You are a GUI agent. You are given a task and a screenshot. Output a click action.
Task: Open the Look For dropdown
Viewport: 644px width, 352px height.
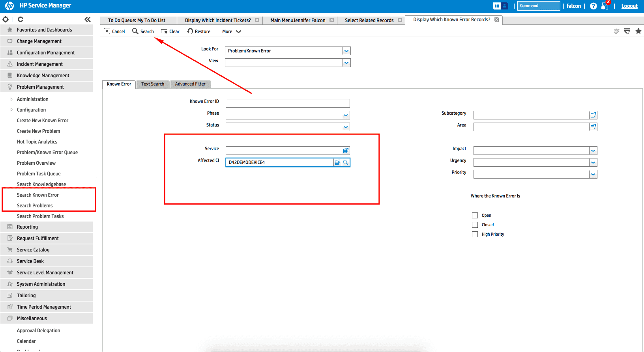pos(346,51)
